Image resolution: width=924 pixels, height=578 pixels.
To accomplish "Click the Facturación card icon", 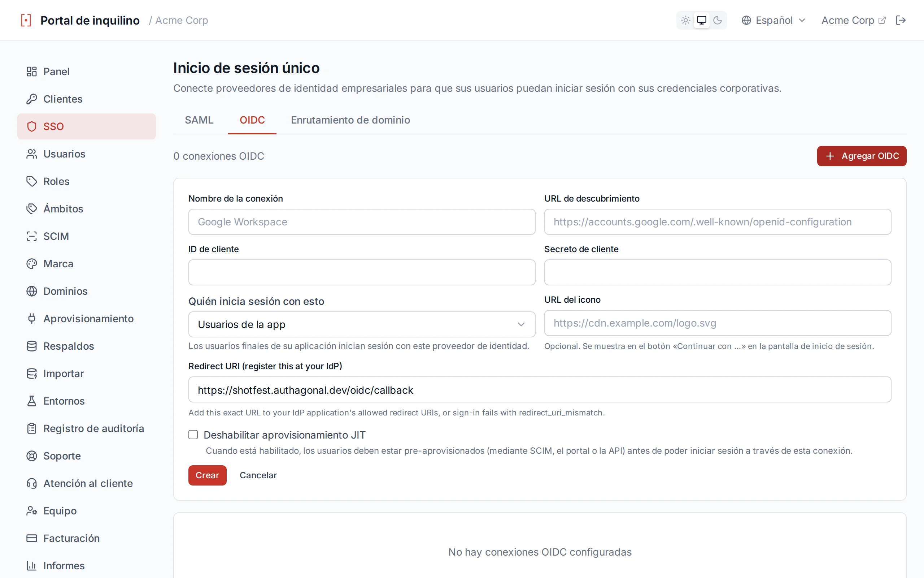I will click(x=32, y=538).
